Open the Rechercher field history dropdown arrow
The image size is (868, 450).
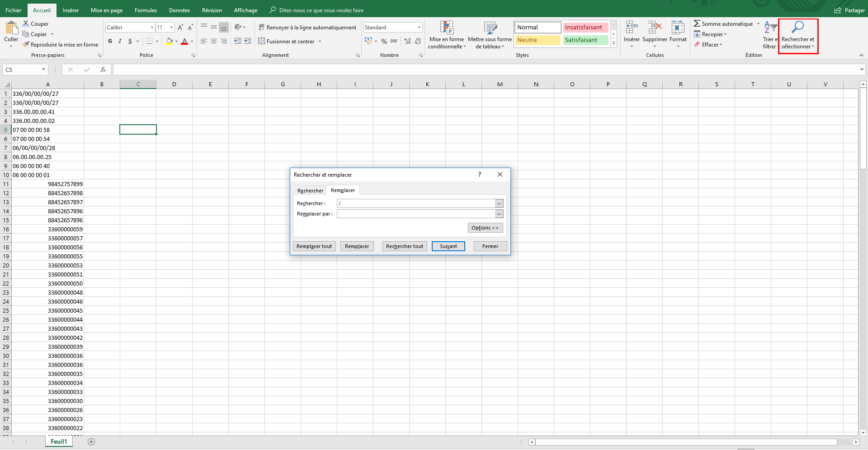499,203
